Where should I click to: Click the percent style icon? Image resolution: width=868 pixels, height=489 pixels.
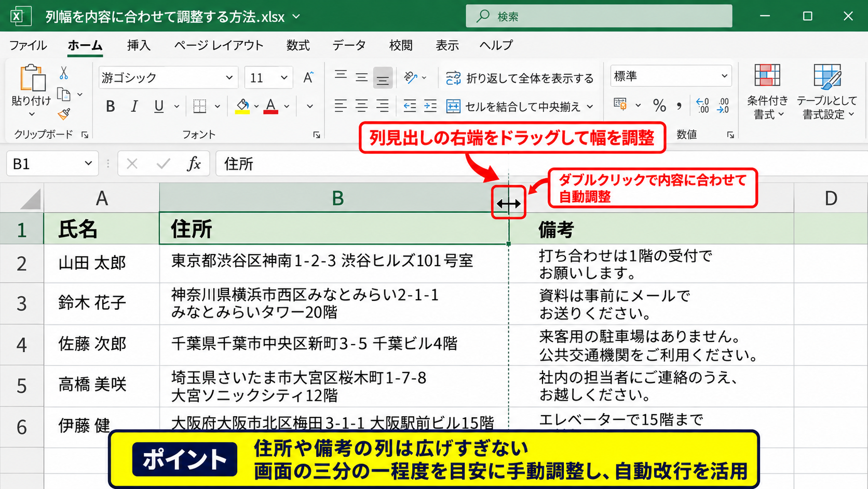(x=660, y=106)
